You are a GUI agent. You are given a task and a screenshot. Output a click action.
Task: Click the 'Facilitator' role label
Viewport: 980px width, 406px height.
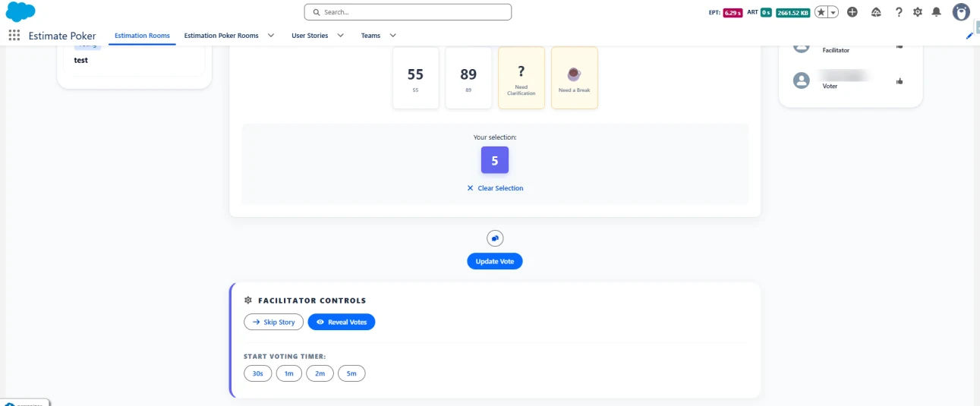click(836, 50)
